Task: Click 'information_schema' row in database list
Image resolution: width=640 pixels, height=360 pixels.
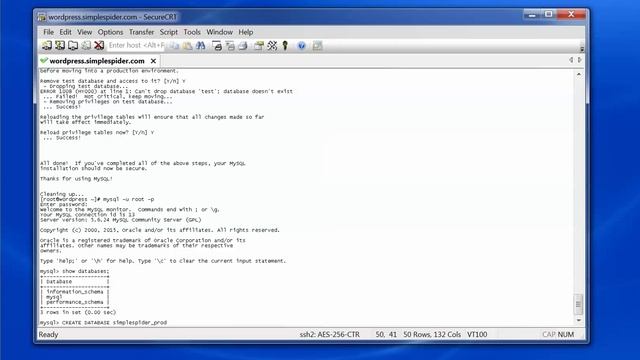Action: pos(75,292)
